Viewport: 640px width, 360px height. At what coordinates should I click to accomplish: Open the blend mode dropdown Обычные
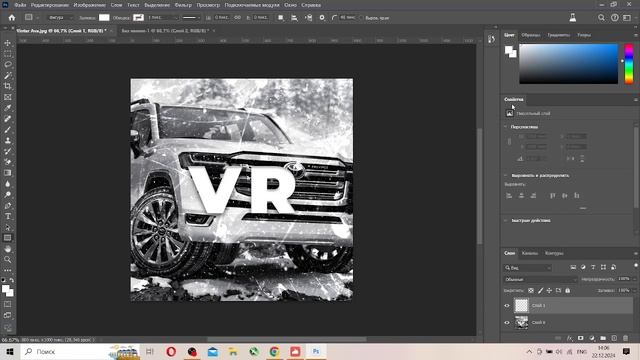540,280
